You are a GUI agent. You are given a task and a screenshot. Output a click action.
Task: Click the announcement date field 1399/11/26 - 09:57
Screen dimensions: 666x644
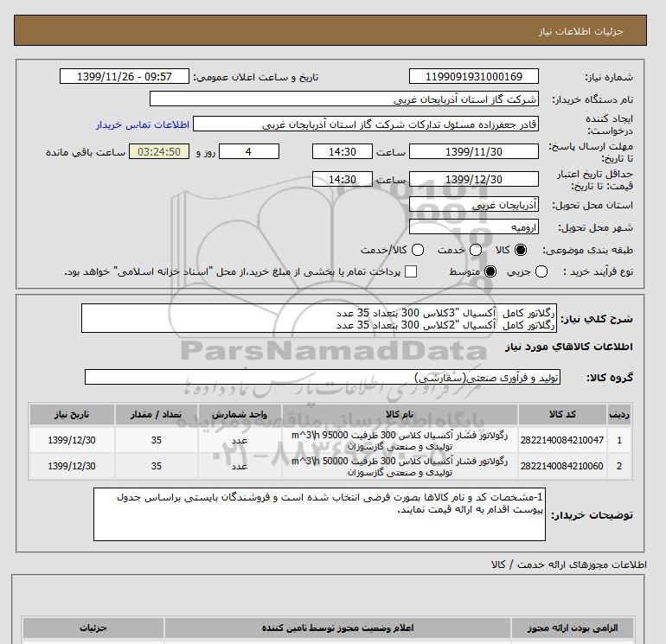point(124,76)
